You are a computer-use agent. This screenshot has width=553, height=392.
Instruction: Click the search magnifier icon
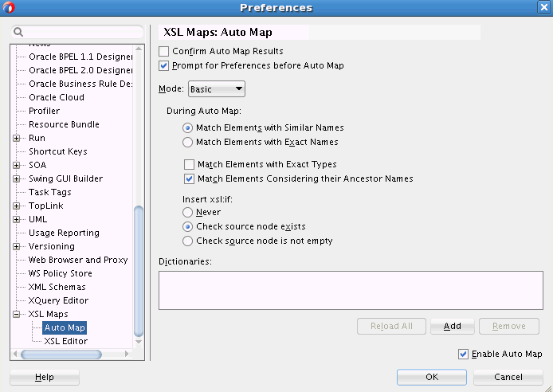(x=18, y=33)
